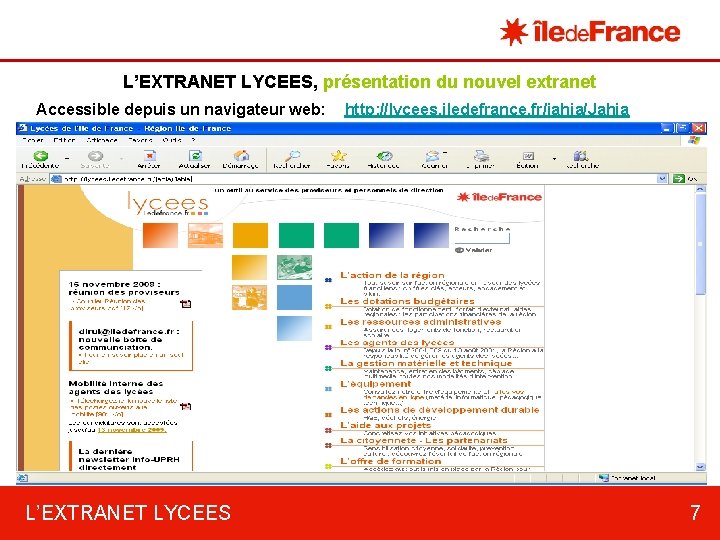Viewport: 720px width, 540px height.
Task: Print the page with Imprimer icon
Action: (x=481, y=156)
